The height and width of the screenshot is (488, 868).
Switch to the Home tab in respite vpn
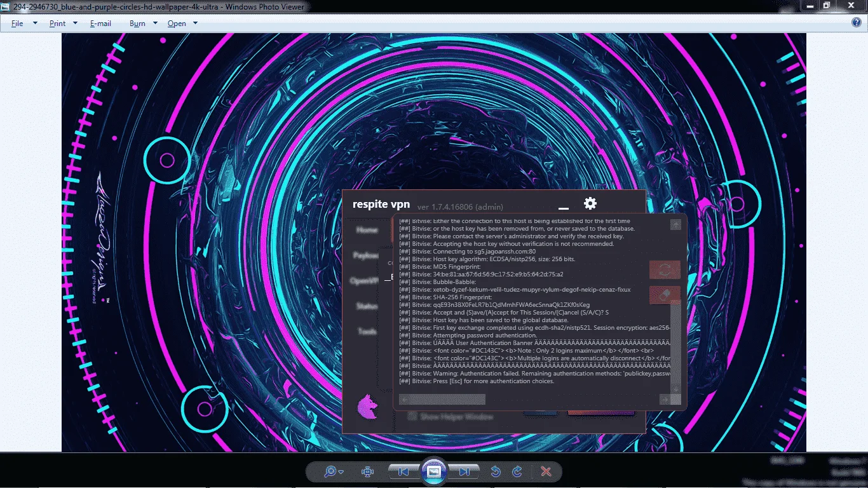click(x=367, y=230)
